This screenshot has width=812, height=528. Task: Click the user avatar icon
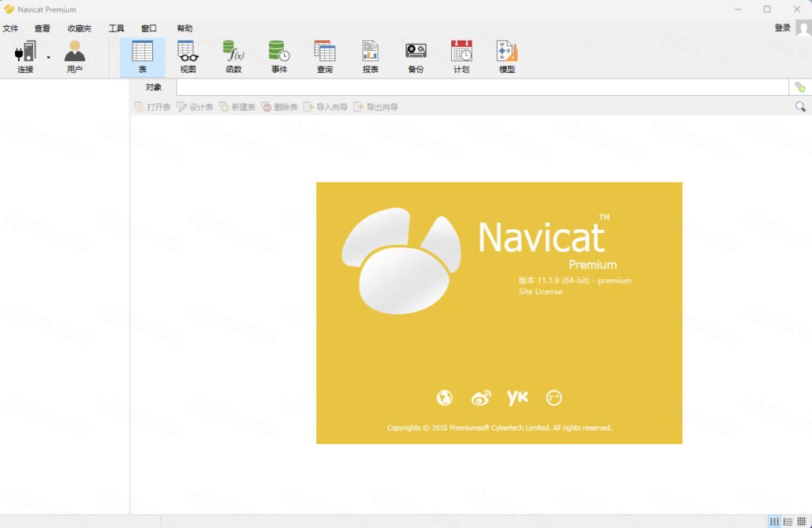[804, 28]
